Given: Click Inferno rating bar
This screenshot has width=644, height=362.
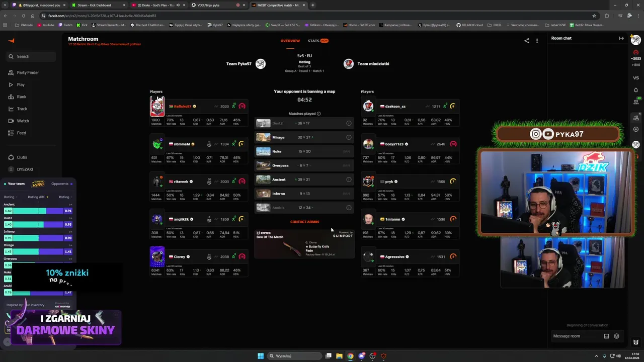Looking at the screenshot, I should [x=38, y=238].
